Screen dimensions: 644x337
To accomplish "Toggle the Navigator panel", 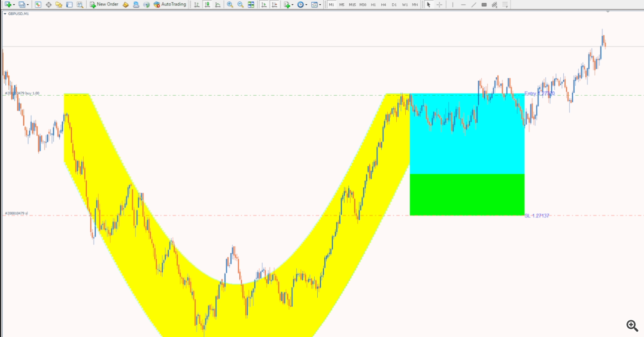I will (59, 4).
